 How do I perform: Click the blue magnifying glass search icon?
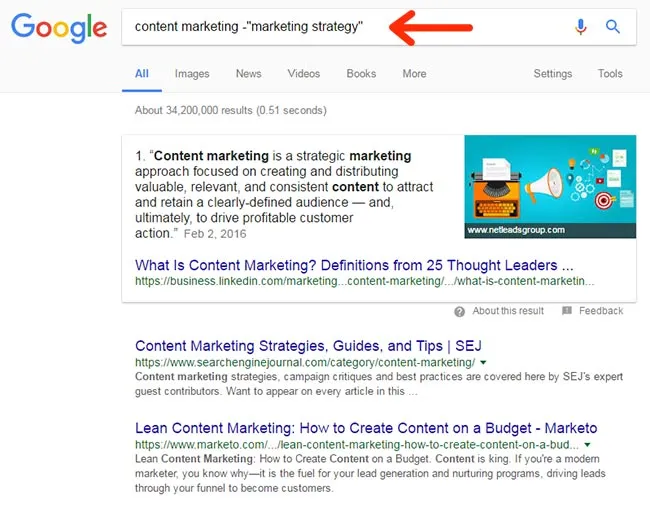tap(613, 27)
